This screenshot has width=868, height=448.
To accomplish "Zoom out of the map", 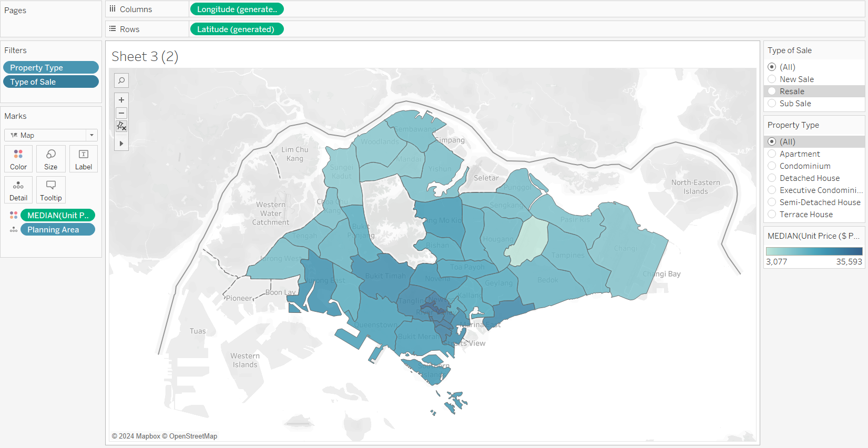I will pos(121,113).
